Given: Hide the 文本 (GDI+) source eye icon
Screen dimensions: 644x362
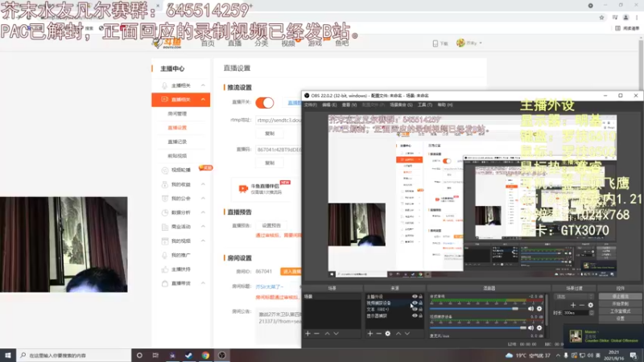Looking at the screenshot, I should click(x=415, y=309).
